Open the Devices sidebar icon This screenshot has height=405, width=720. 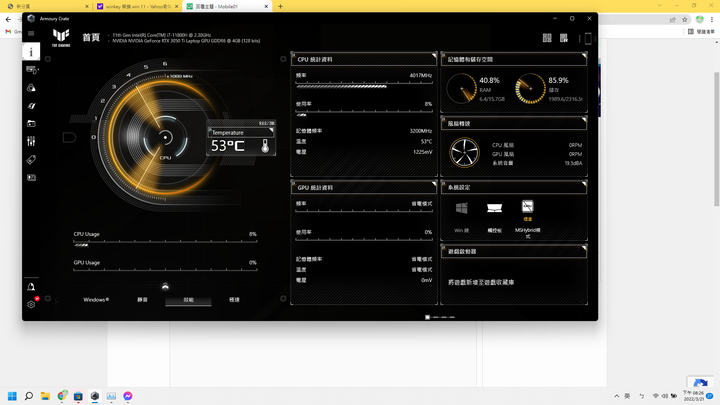(x=32, y=70)
